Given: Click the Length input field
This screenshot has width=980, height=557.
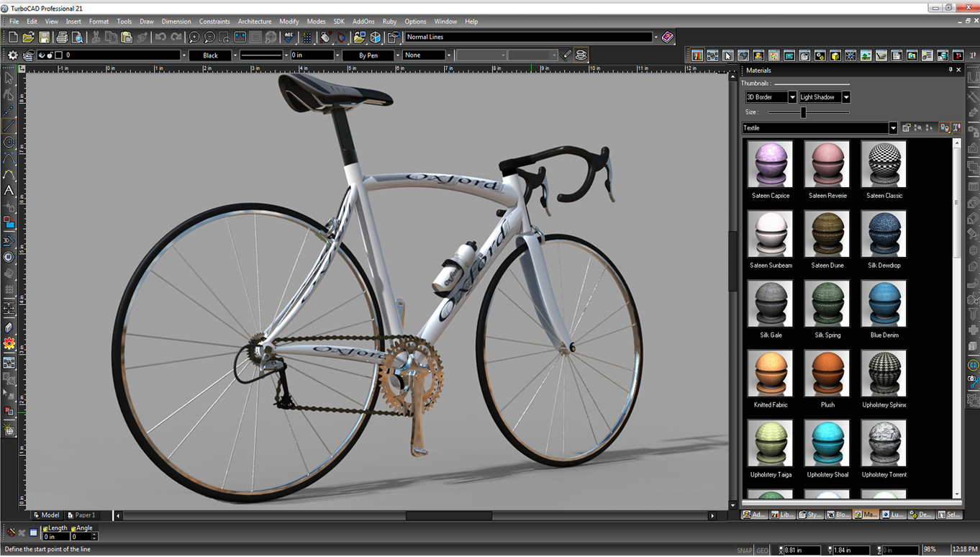Looking at the screenshot, I should coord(55,537).
